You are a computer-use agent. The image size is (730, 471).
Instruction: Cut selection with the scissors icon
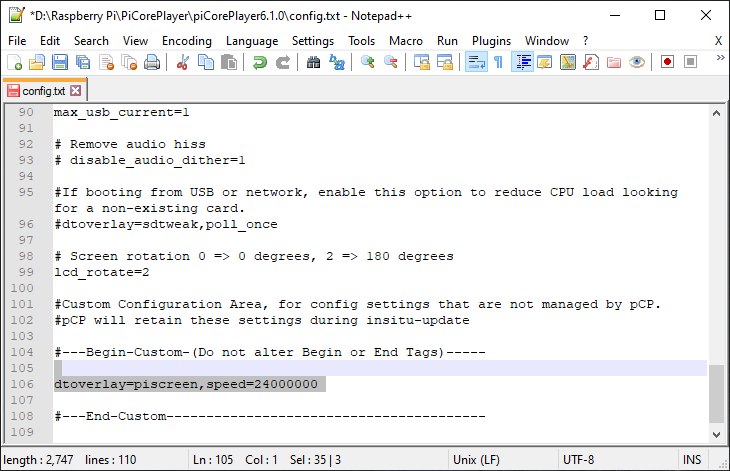point(182,62)
